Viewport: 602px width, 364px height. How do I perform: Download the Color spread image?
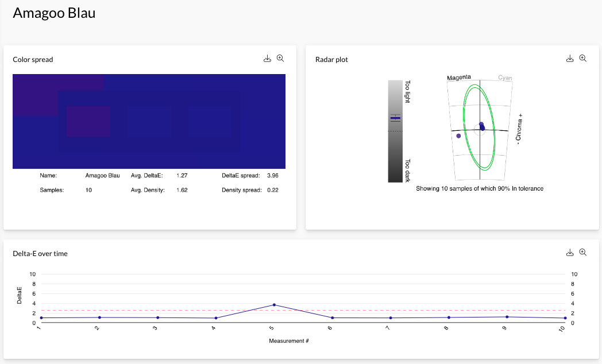click(x=267, y=59)
